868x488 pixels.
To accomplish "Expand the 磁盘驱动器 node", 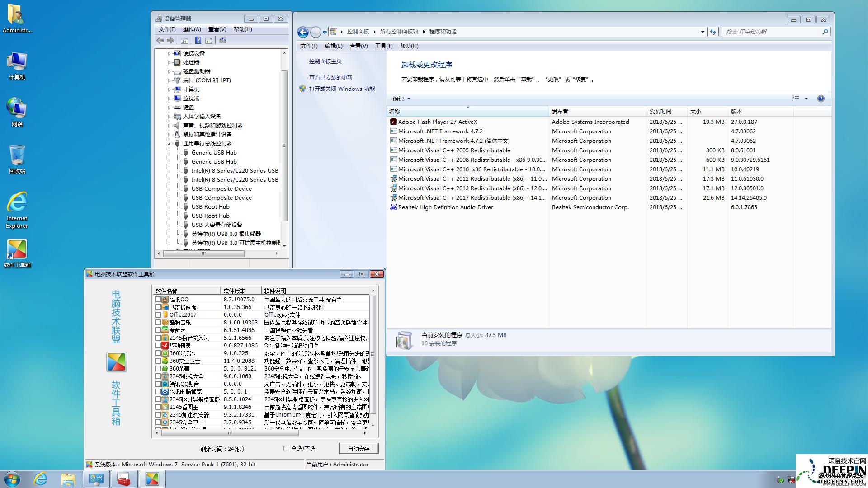I will click(170, 71).
